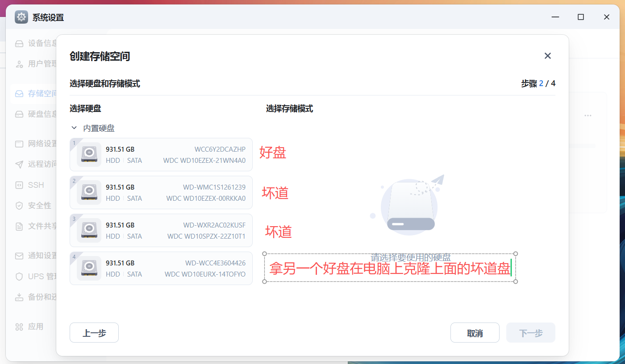Collapse the 内置硬盘 disk group
This screenshot has height=364, width=625.
coord(74,128)
